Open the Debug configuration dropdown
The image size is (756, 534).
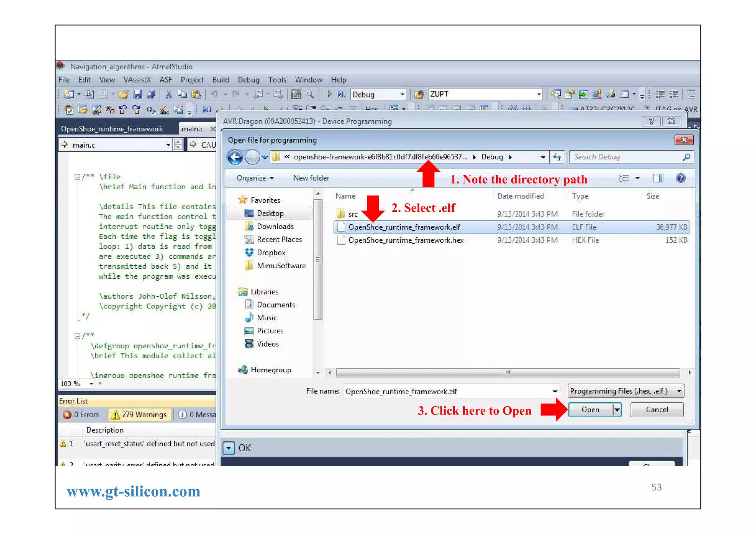click(402, 94)
